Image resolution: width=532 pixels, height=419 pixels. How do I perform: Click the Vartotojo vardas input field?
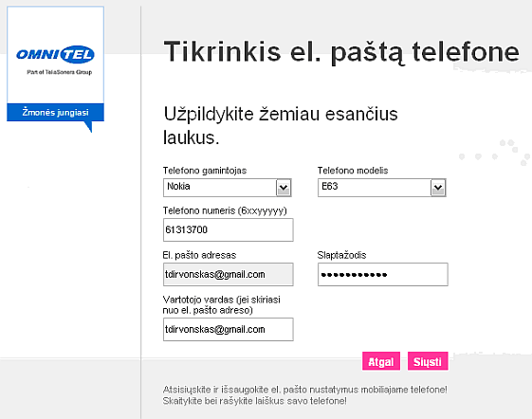pos(228,330)
